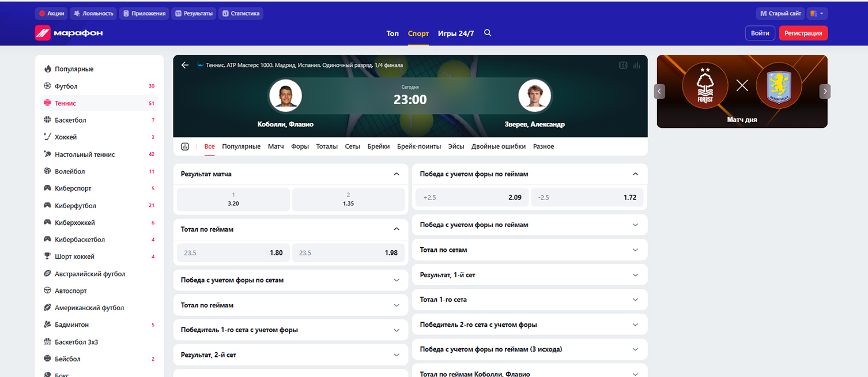868x377 pixels.
Task: Click the shuttlecock icon beside Бадминтон
Action: (47, 325)
